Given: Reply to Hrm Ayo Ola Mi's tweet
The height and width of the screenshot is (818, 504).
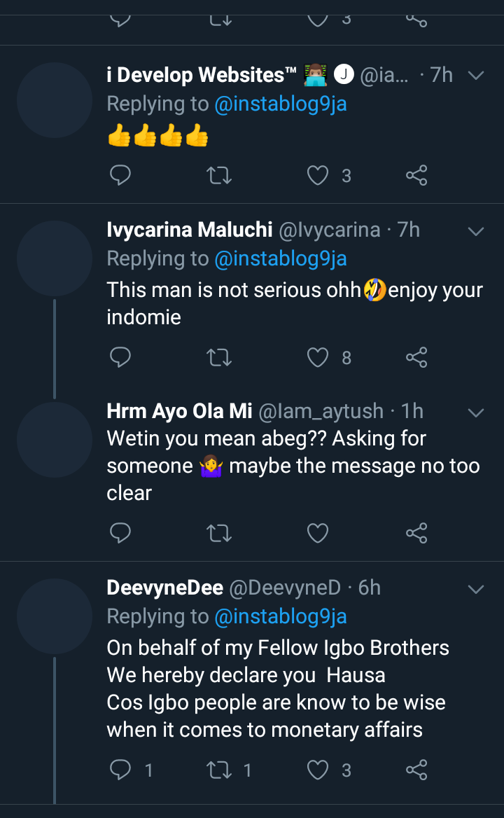Looking at the screenshot, I should (120, 534).
